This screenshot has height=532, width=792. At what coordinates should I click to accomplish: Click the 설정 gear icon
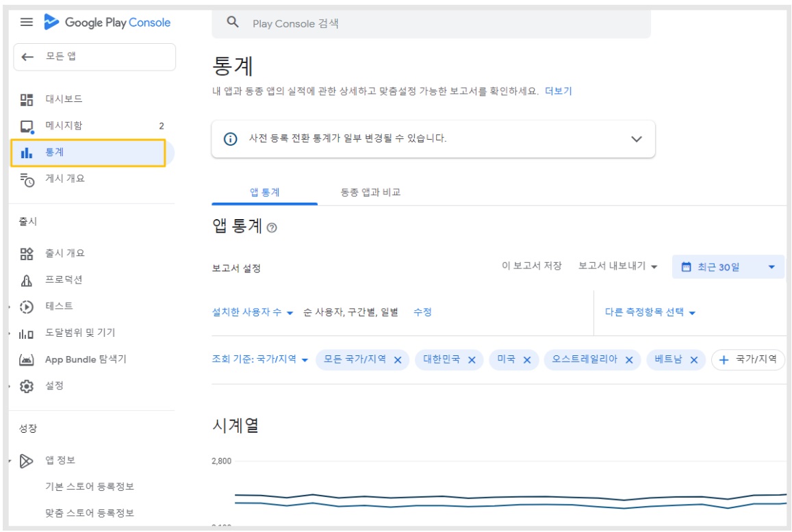(26, 386)
